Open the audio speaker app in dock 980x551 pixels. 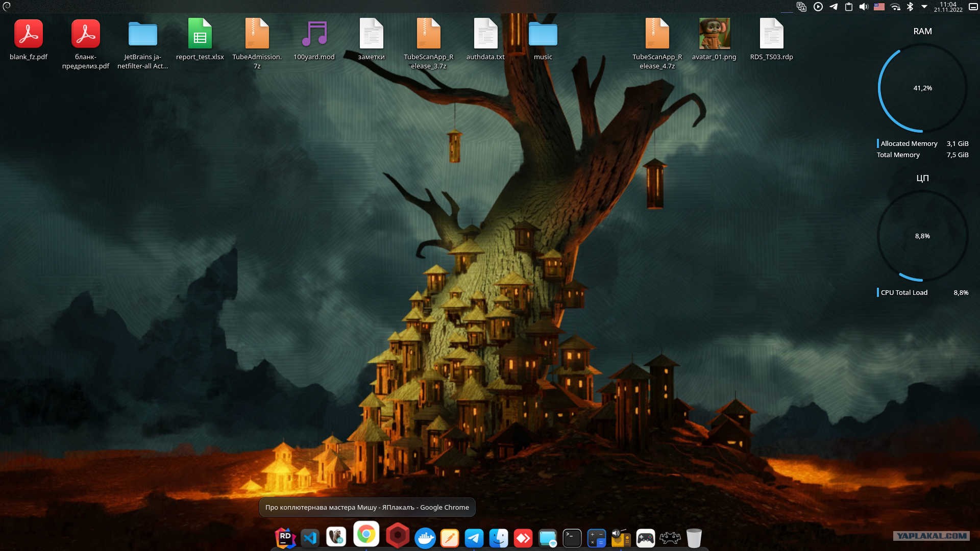click(x=621, y=538)
